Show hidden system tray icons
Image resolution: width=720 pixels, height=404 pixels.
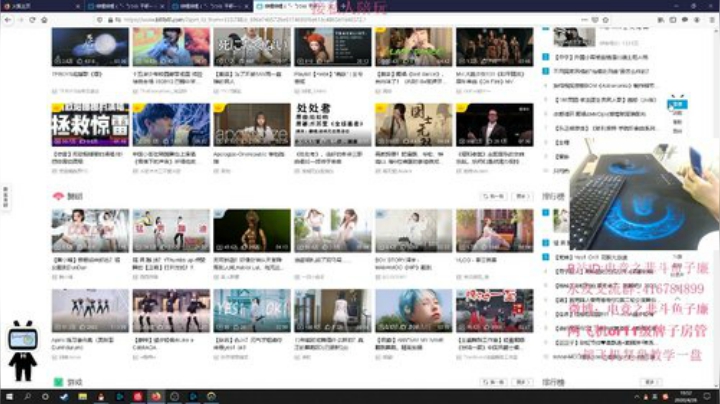pyautogui.click(x=636, y=397)
